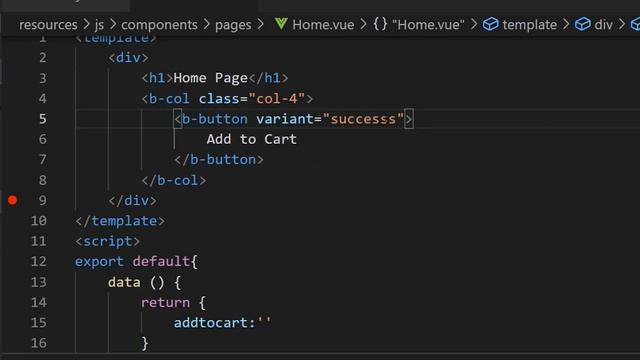Expand chevron after 'pages' breadcrumb
Image resolution: width=640 pixels, height=360 pixels.
point(260,24)
